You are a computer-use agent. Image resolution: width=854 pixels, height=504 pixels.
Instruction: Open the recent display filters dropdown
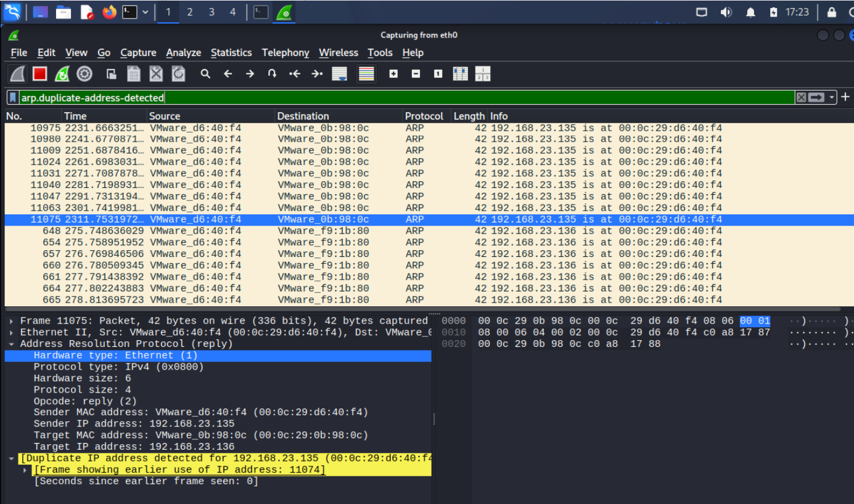tap(832, 97)
